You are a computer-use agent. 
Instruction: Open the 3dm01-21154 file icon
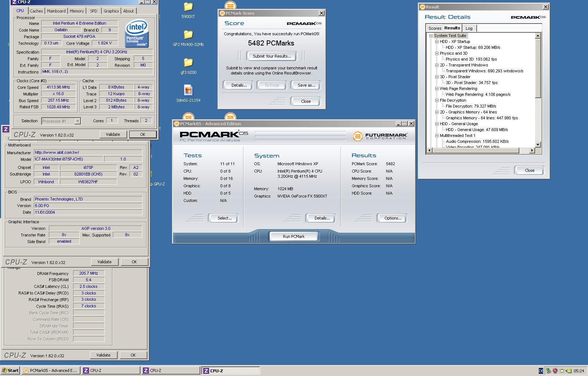[x=188, y=90]
